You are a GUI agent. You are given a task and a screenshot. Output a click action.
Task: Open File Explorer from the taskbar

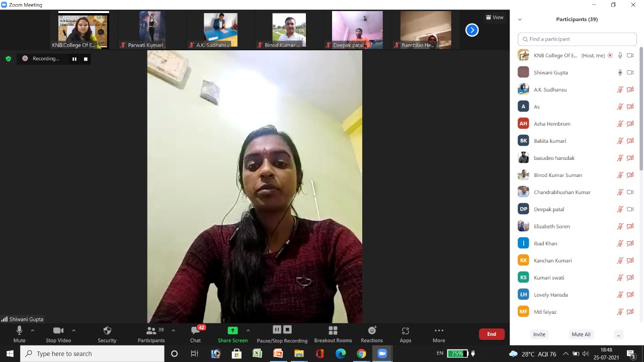point(299,353)
